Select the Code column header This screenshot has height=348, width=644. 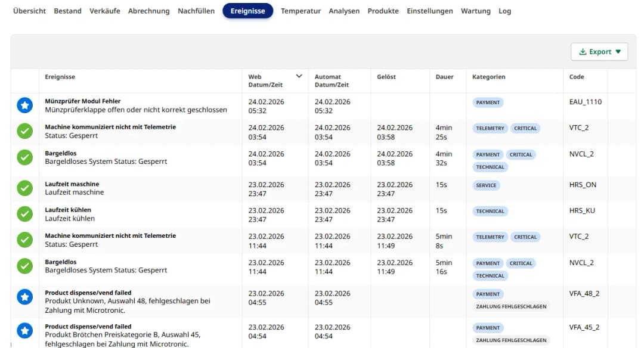tap(577, 77)
